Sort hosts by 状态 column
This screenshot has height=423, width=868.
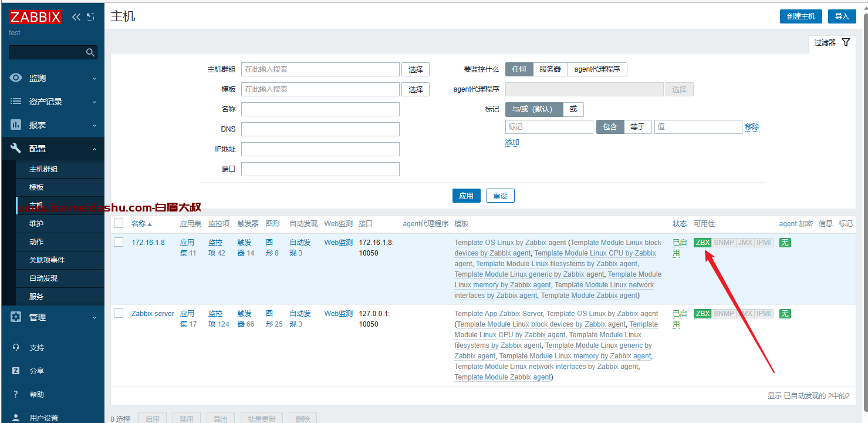(680, 224)
